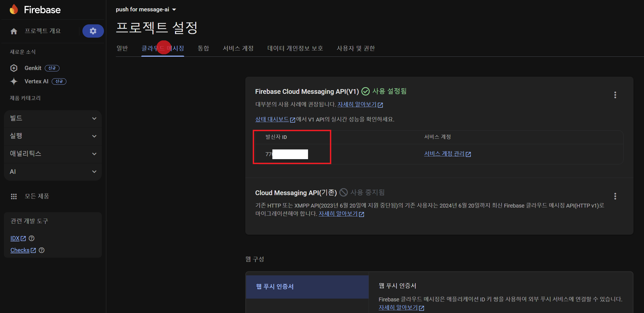Go to 프로젝트 개요
644x313 pixels.
pyautogui.click(x=43, y=31)
